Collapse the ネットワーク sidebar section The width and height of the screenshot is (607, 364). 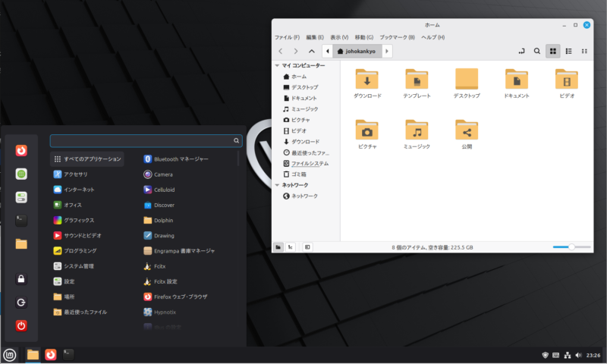point(277,185)
